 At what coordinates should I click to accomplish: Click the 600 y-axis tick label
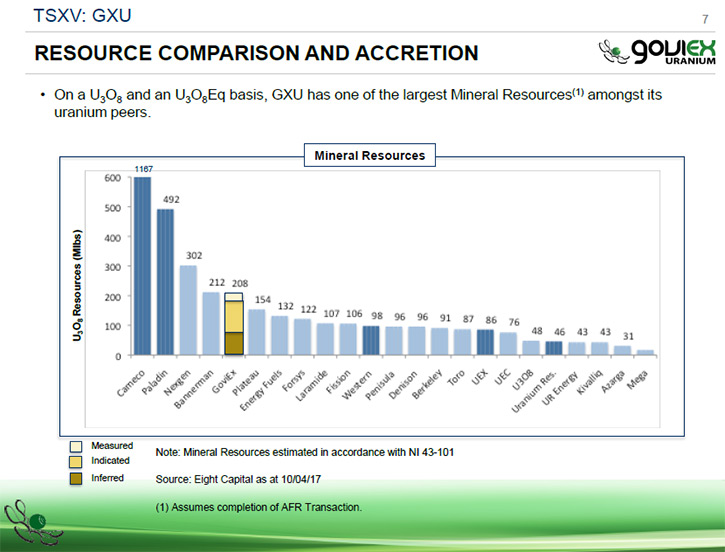click(112, 178)
